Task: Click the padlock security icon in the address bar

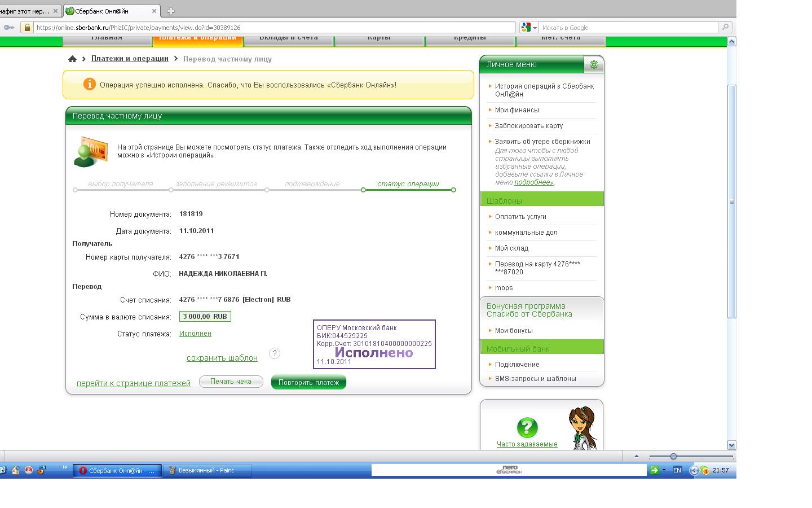Action: pos(27,27)
